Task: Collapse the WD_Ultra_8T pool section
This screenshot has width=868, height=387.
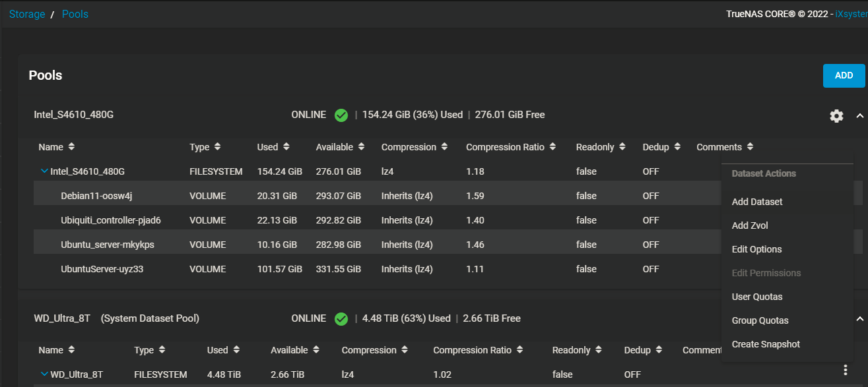Action: pos(859,319)
